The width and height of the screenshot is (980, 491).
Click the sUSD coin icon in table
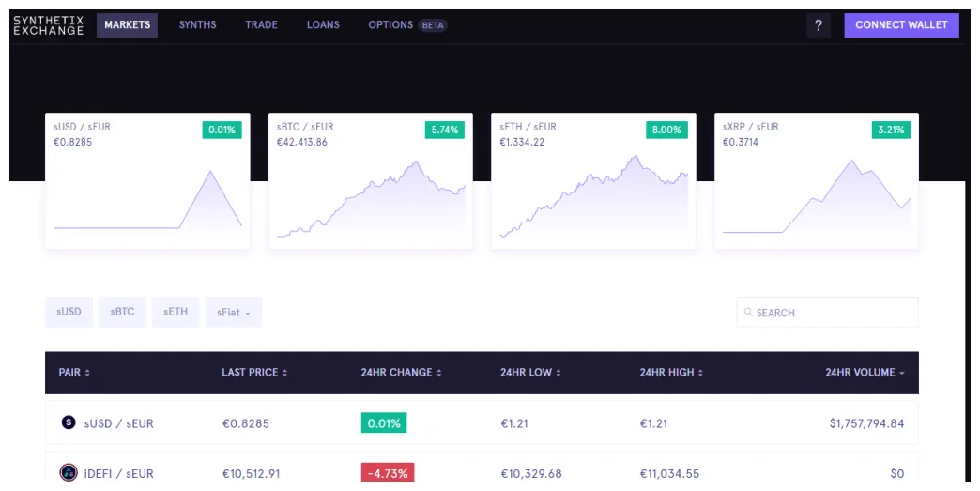pyautogui.click(x=69, y=422)
